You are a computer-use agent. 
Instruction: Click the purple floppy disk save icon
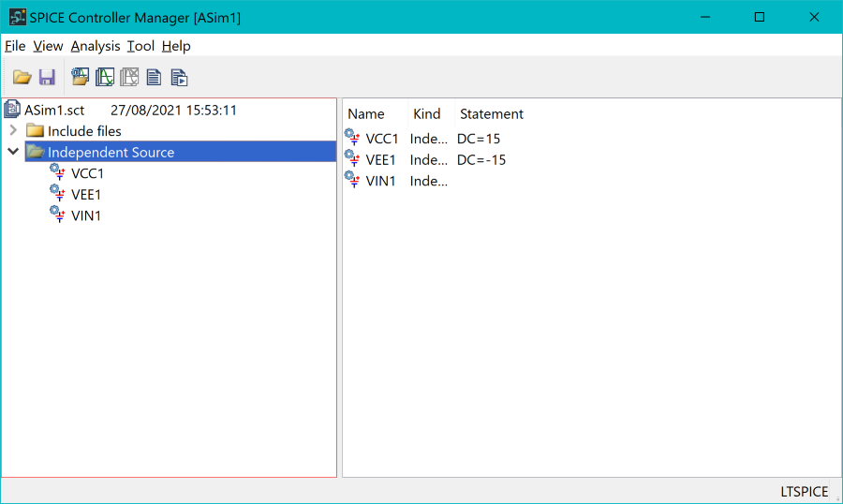coord(48,78)
